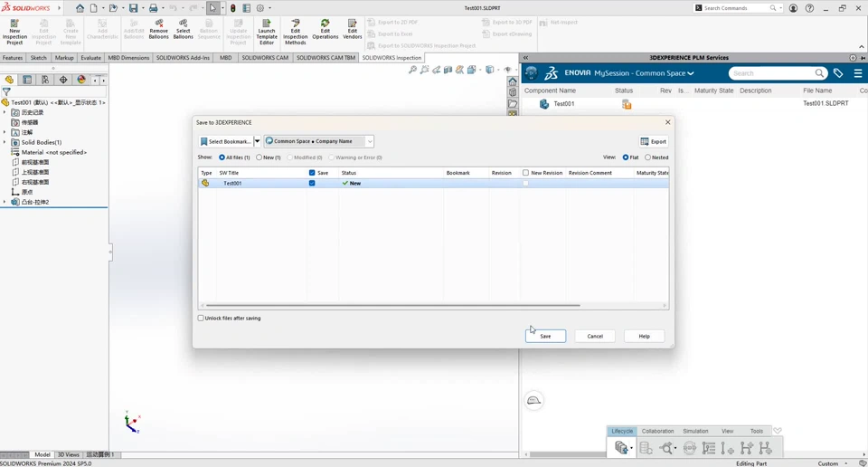Image resolution: width=868 pixels, height=467 pixels.
Task: Switch to the Sketch tab
Action: 38,58
